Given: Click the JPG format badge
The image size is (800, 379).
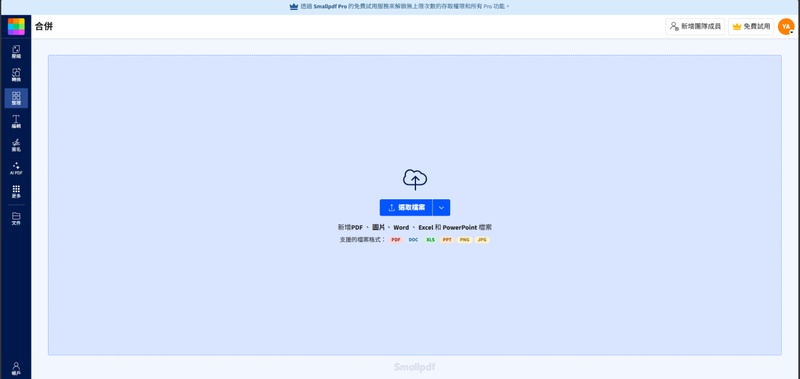Looking at the screenshot, I should point(482,240).
